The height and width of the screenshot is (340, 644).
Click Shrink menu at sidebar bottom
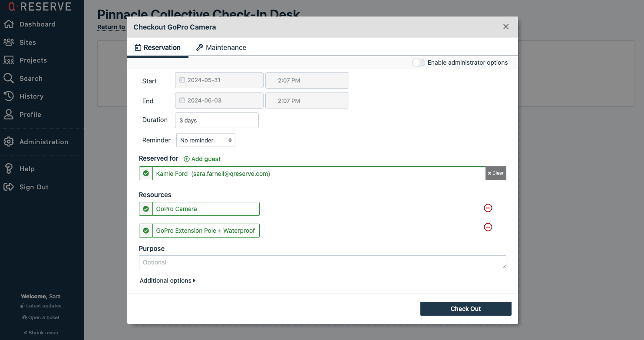pyautogui.click(x=41, y=333)
